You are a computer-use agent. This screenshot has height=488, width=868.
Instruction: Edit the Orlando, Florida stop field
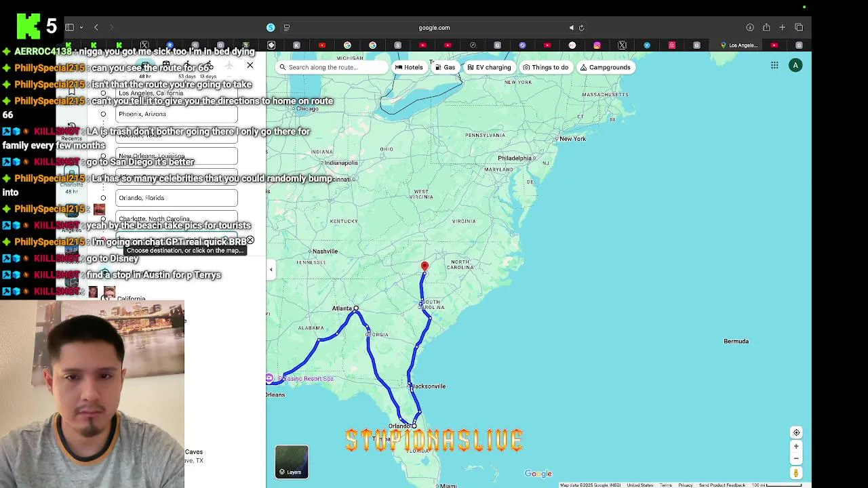[x=177, y=198]
